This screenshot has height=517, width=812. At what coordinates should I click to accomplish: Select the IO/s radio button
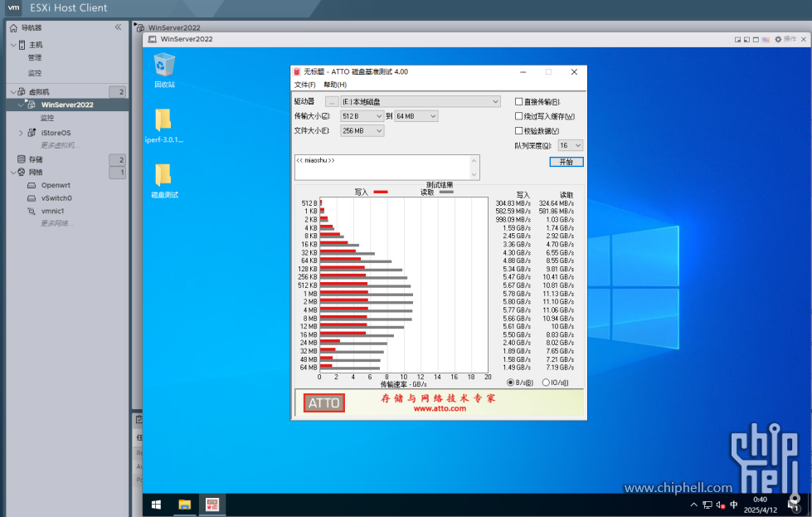pos(545,383)
